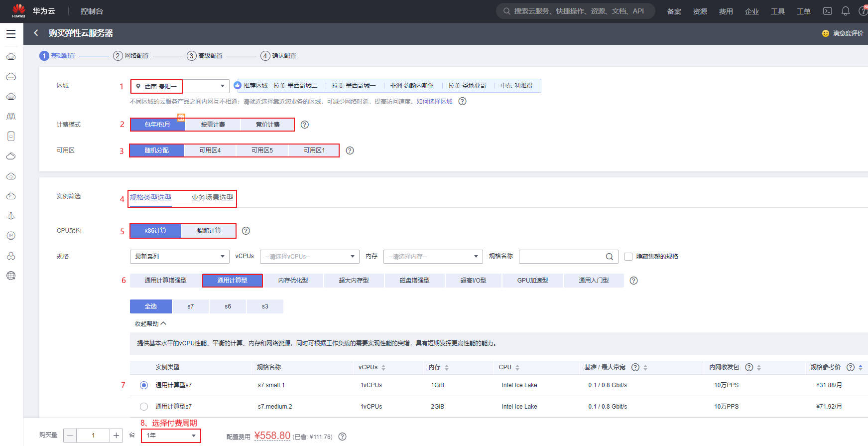
Task: Check 隐藏售罄的规格 checkbox
Action: (628, 257)
